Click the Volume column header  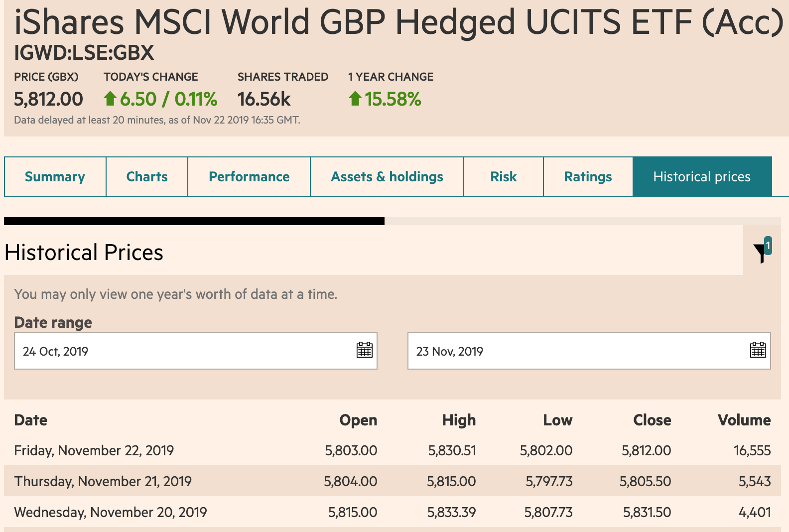tap(744, 420)
